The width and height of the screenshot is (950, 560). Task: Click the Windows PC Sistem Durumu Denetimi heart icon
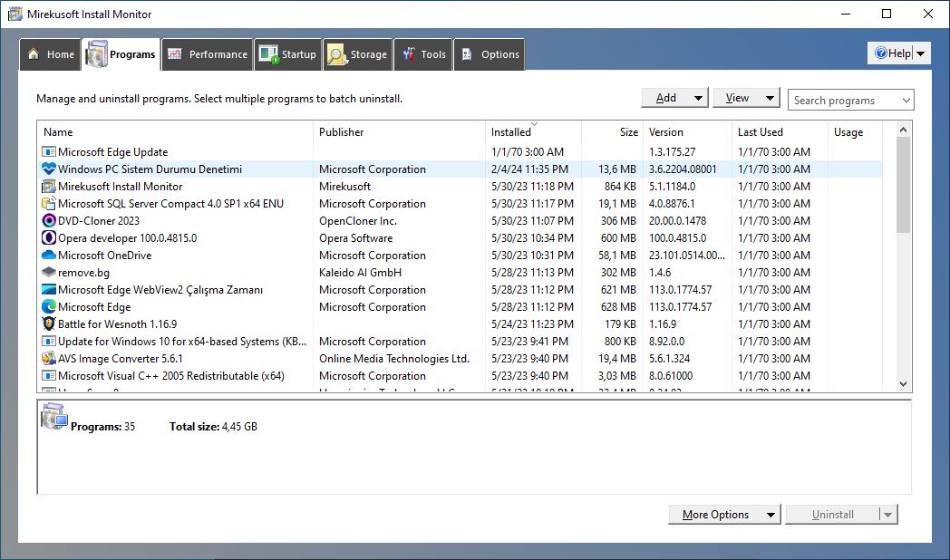[48, 169]
